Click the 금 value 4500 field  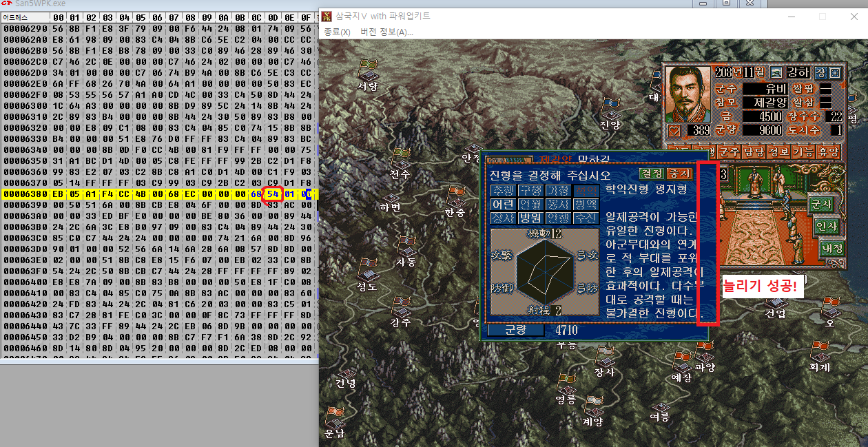763,116
